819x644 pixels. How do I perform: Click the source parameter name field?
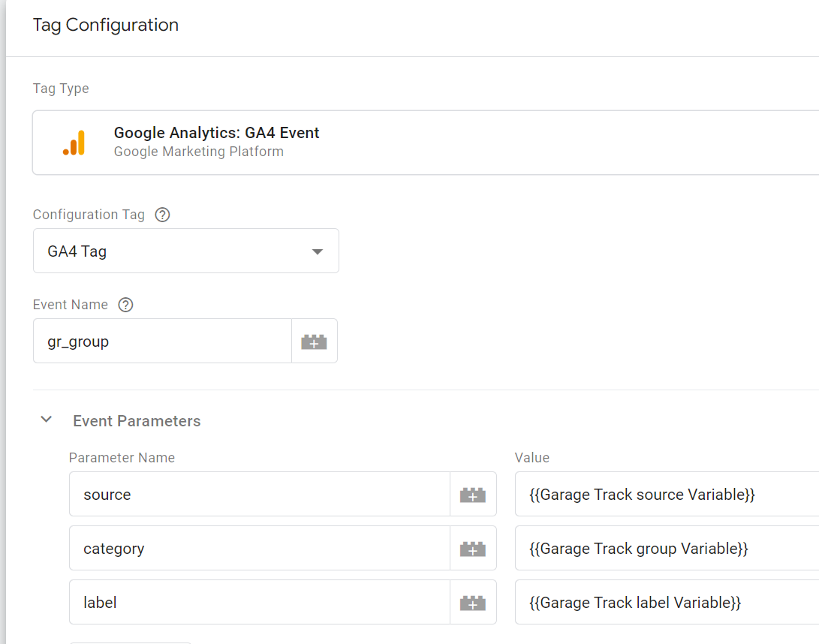point(259,495)
